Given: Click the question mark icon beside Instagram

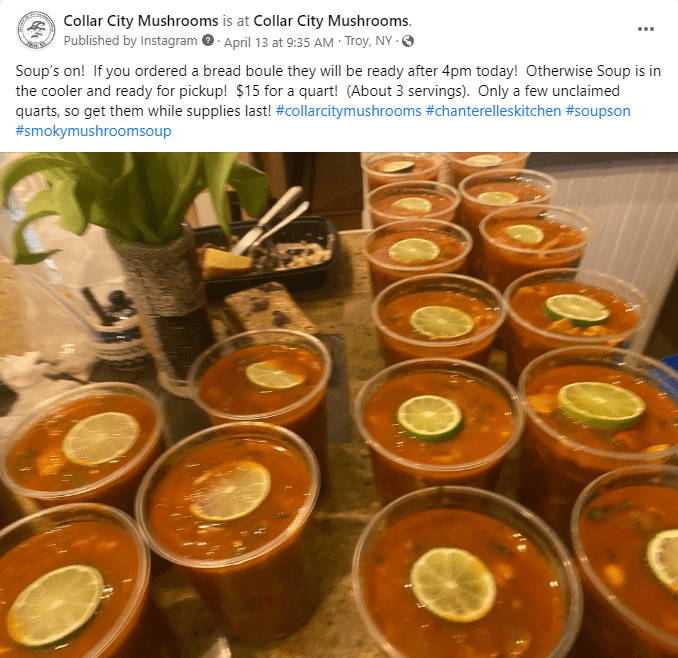Looking at the screenshot, I should pyautogui.click(x=208, y=40).
